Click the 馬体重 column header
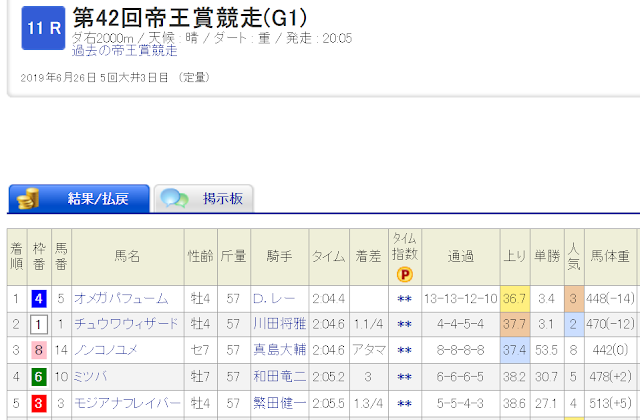Image resolution: width=640 pixels, height=420 pixels. (x=610, y=256)
